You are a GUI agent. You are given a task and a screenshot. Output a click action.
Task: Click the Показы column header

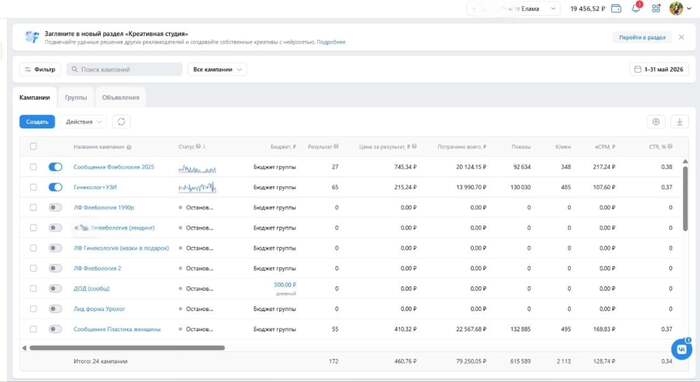(x=521, y=146)
